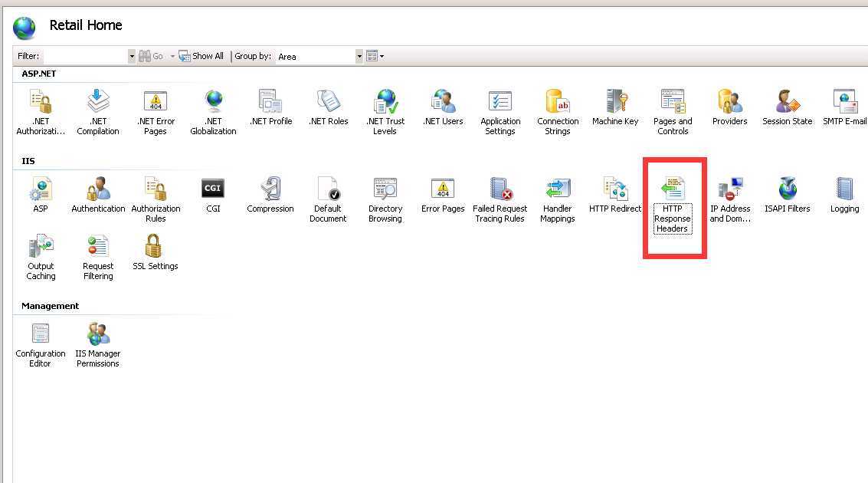This screenshot has height=483, width=868.
Task: Open SMTP E-mail settings
Action: coord(845,107)
